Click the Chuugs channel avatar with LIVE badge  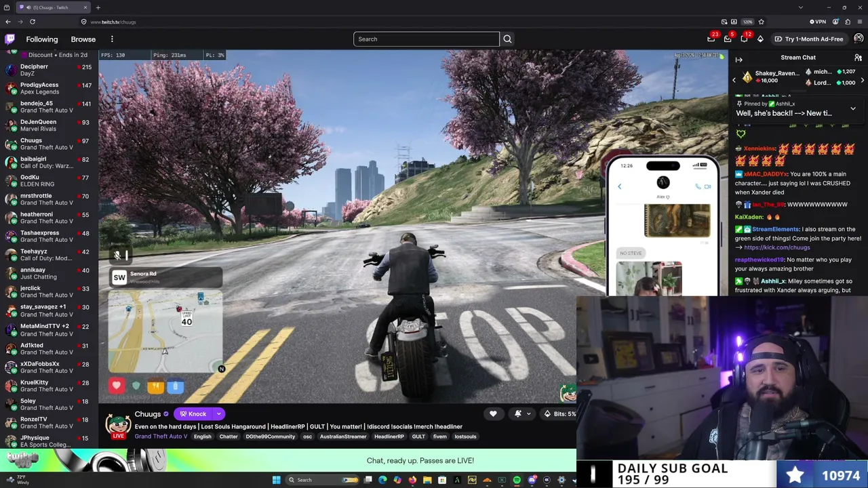(118, 426)
